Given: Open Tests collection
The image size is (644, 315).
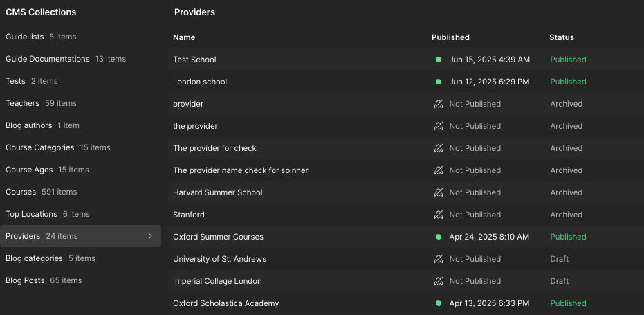Looking at the screenshot, I should click(80, 81).
